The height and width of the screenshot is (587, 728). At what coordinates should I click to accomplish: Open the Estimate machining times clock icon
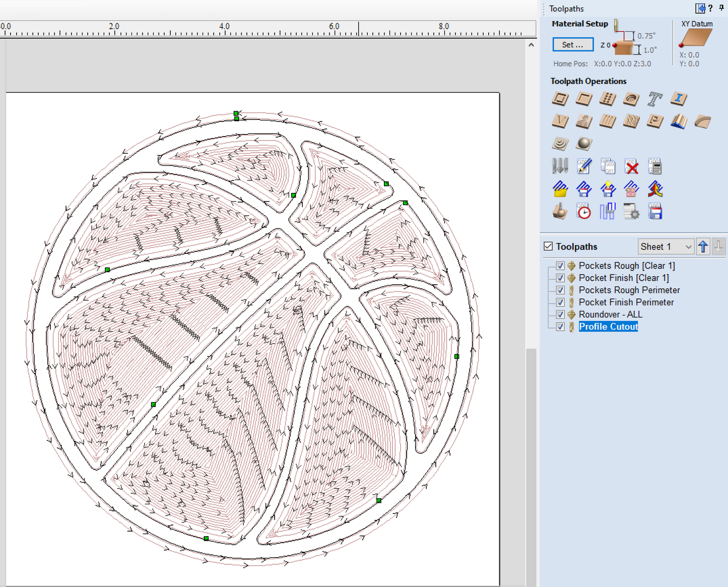pyautogui.click(x=583, y=212)
